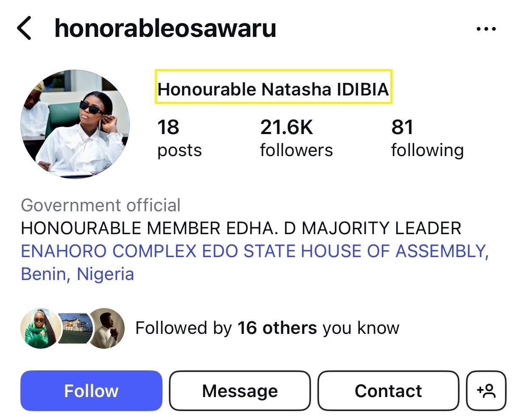
Task: Tap the Benin, Nigeria location text
Action: tap(77, 274)
